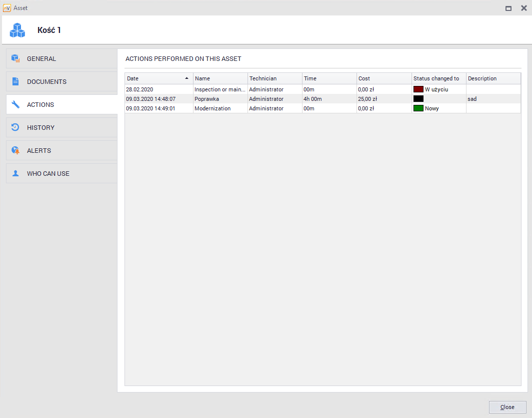
Task: Click the ALERTS bell icon
Action: pyautogui.click(x=15, y=150)
